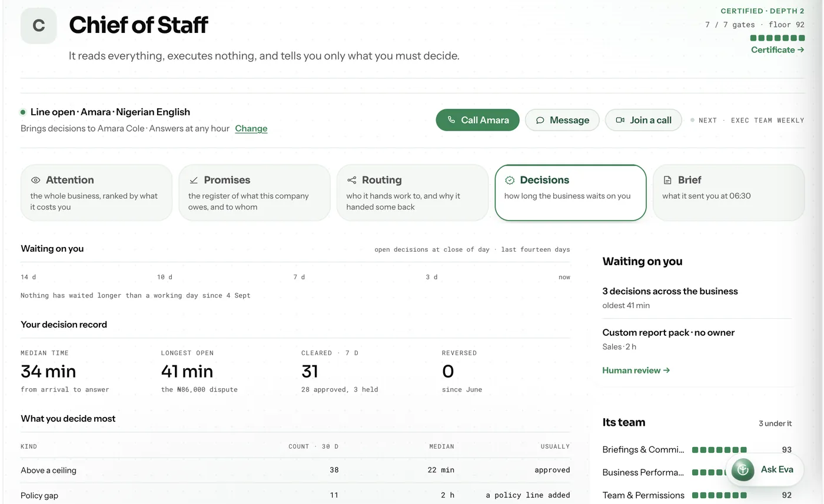Click the speech bubble icon in Message
The height and width of the screenshot is (504, 824).
pos(540,120)
